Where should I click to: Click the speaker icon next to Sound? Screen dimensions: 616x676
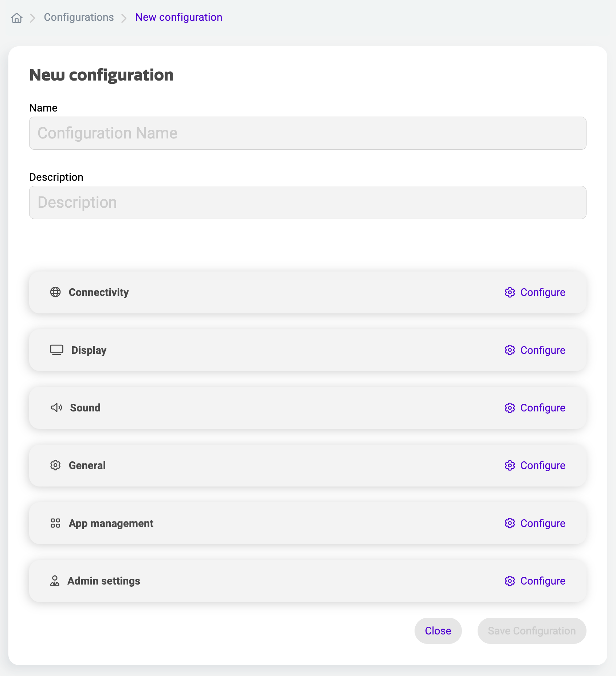56,408
